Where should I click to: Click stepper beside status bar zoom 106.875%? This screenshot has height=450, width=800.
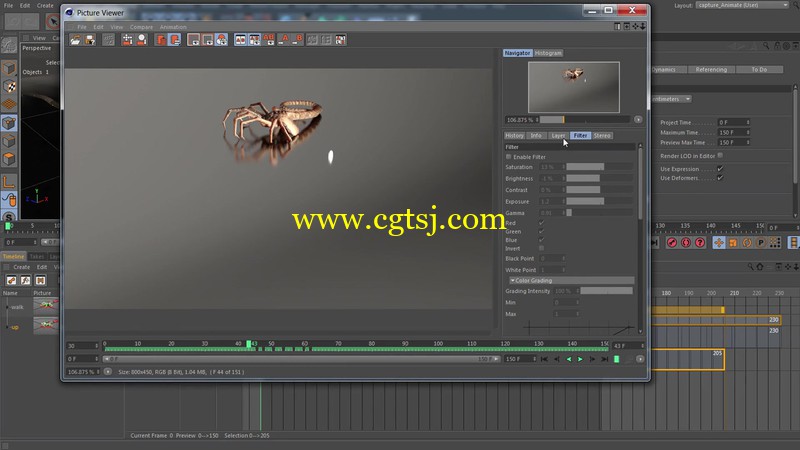[98, 372]
